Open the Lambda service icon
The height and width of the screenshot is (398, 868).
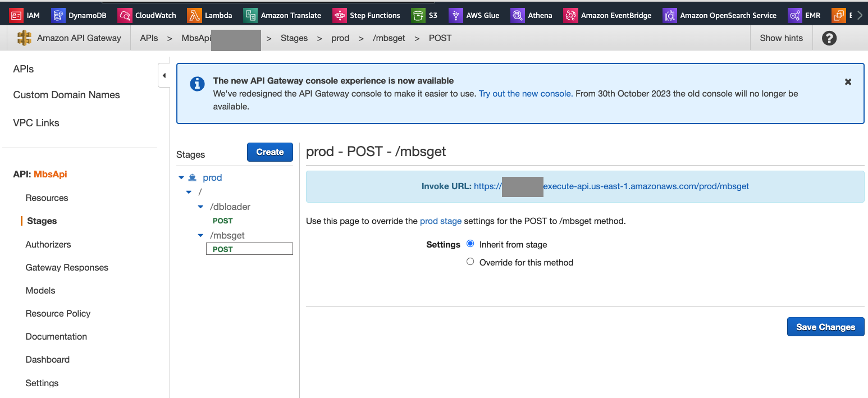coord(194,15)
